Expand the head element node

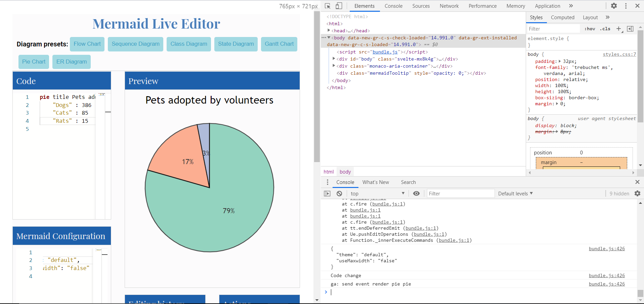point(329,30)
